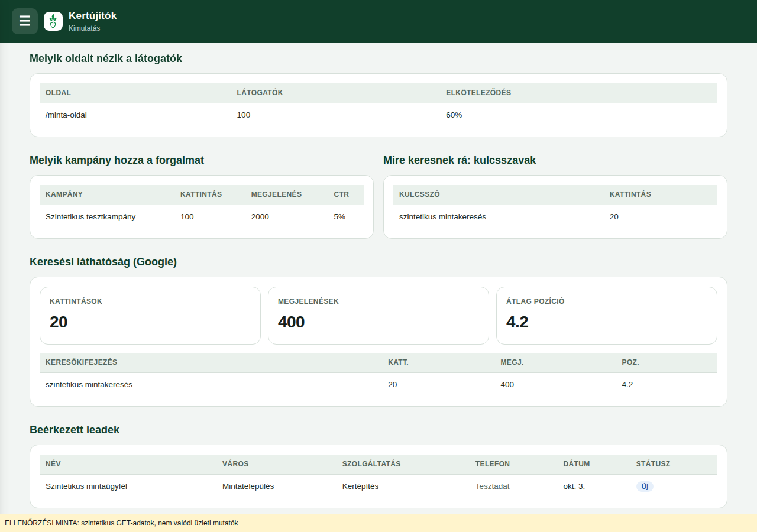Select "szintetikus mintakeresés" in the KULCSSZÓ column

[442, 217]
